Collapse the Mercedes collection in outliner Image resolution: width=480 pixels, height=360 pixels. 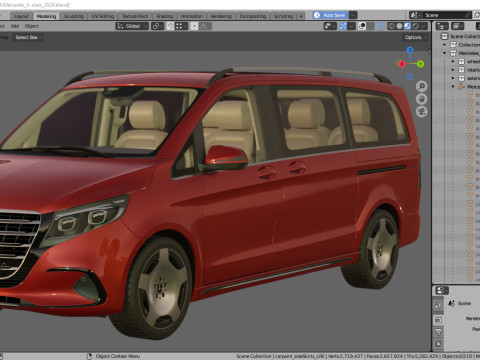[x=445, y=53]
